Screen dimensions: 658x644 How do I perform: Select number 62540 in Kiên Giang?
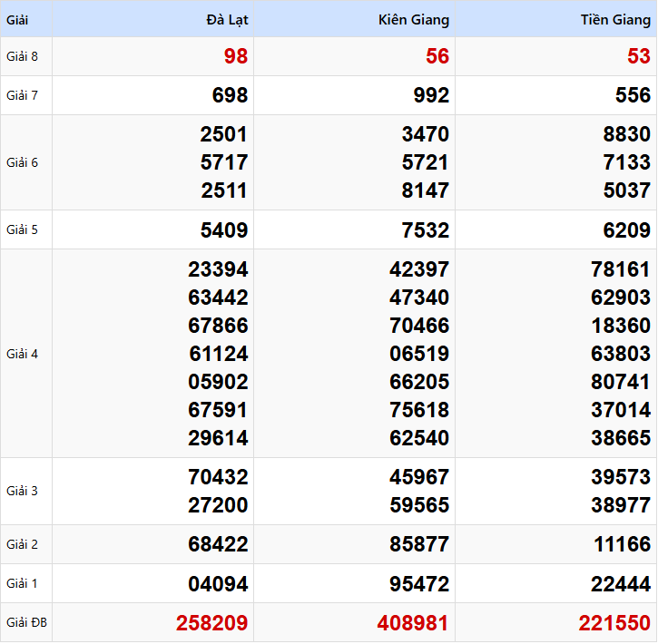coord(419,438)
